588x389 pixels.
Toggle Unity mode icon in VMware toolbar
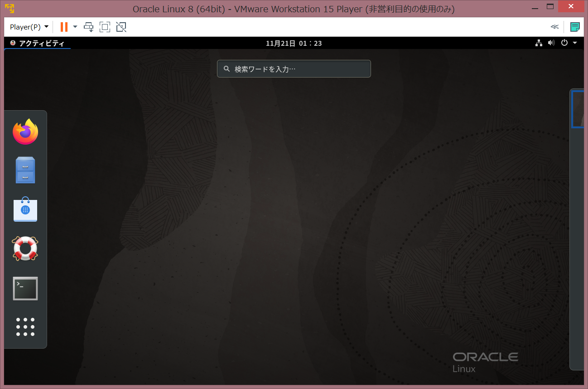[x=121, y=27]
